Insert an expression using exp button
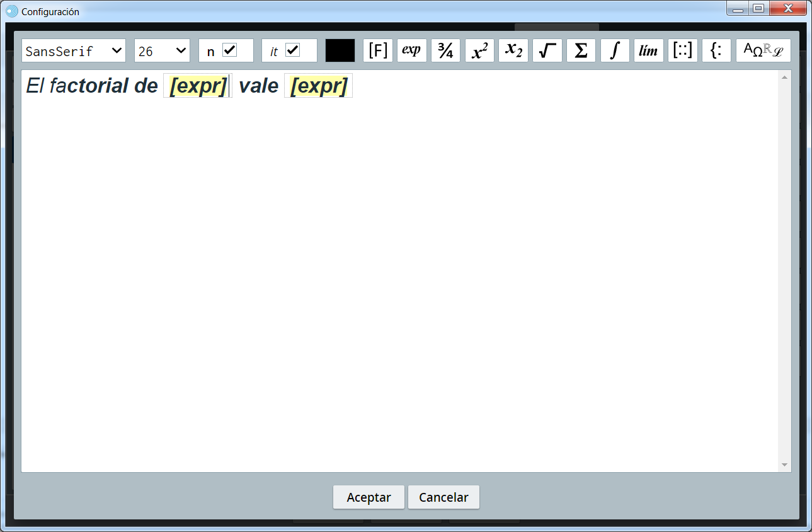Image resolution: width=812 pixels, height=532 pixels. click(412, 50)
